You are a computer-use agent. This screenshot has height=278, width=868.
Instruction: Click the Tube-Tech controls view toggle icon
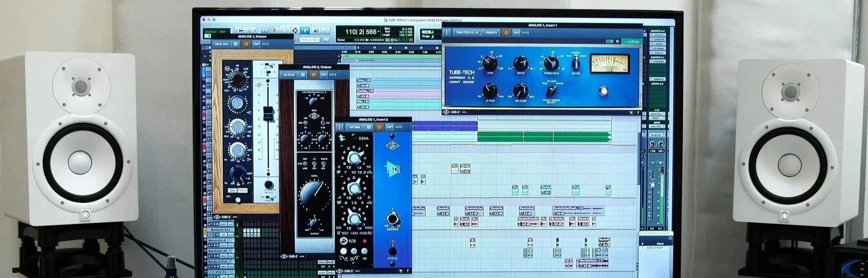[609, 42]
